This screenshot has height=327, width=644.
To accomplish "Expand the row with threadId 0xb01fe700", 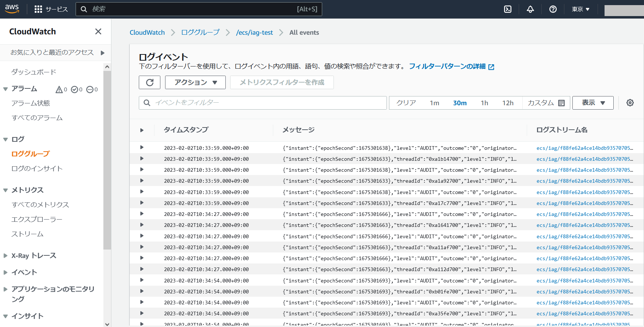I will [142, 291].
